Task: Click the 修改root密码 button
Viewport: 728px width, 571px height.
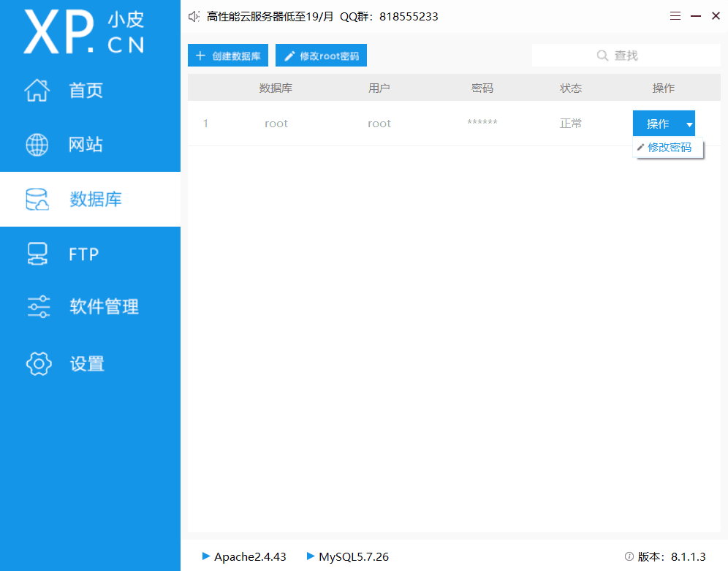Action: (321, 56)
